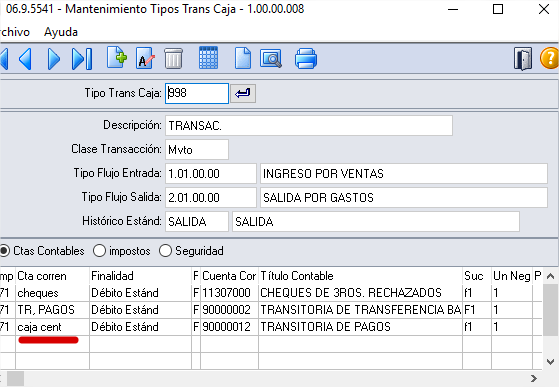
Task: Click the Tipo Trans Caja input field
Action: pos(197,93)
